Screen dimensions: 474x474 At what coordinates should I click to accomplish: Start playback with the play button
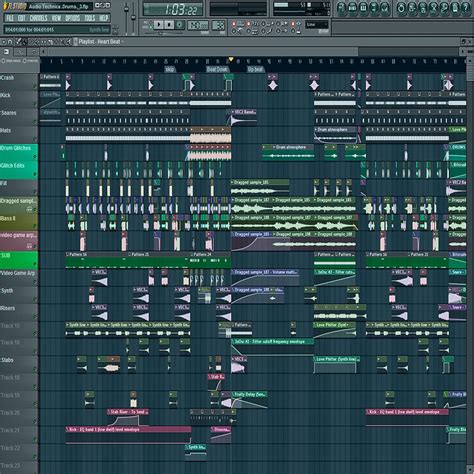159,25
